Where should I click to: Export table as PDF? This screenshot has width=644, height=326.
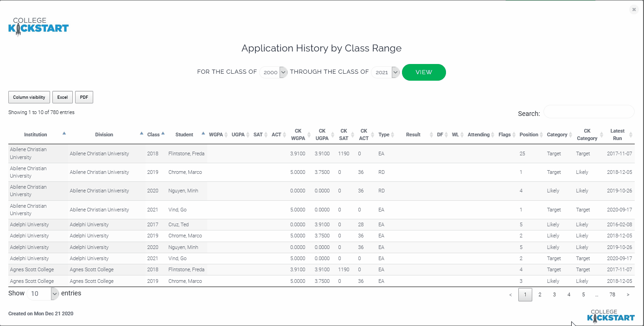coord(84,97)
